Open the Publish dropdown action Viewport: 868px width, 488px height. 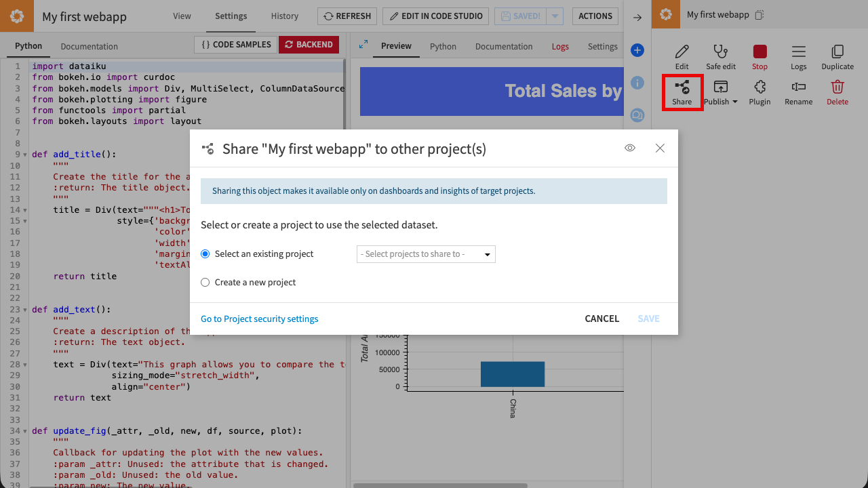(x=720, y=92)
